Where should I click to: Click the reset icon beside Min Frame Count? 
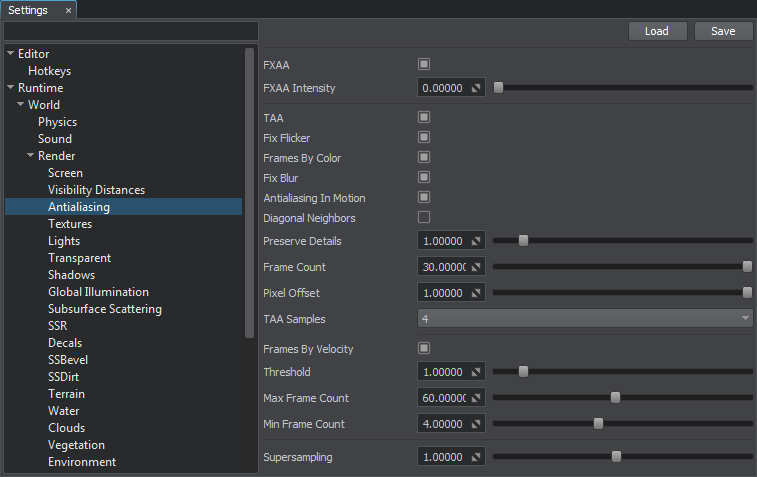tap(476, 424)
